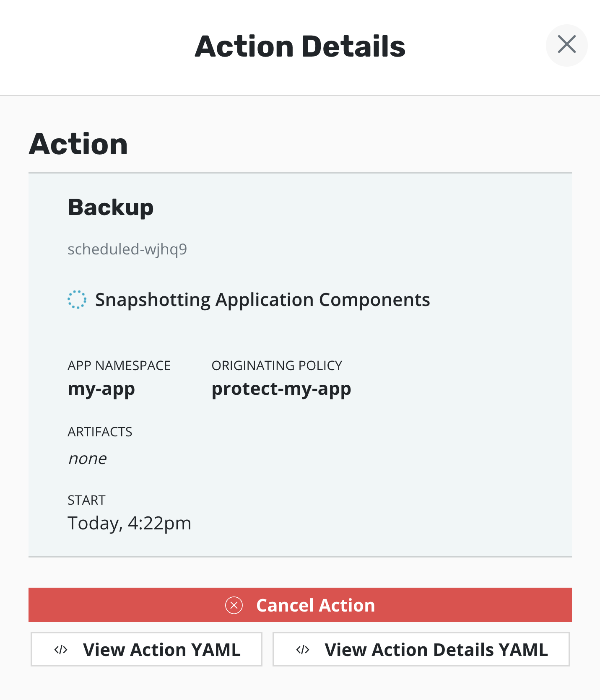This screenshot has width=600, height=700.
Task: Click the Action Details dialog title
Action: (300, 46)
